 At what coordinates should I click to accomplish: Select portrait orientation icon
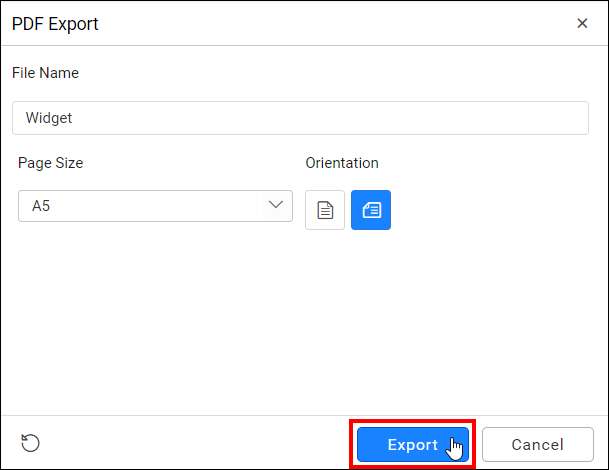click(x=325, y=210)
